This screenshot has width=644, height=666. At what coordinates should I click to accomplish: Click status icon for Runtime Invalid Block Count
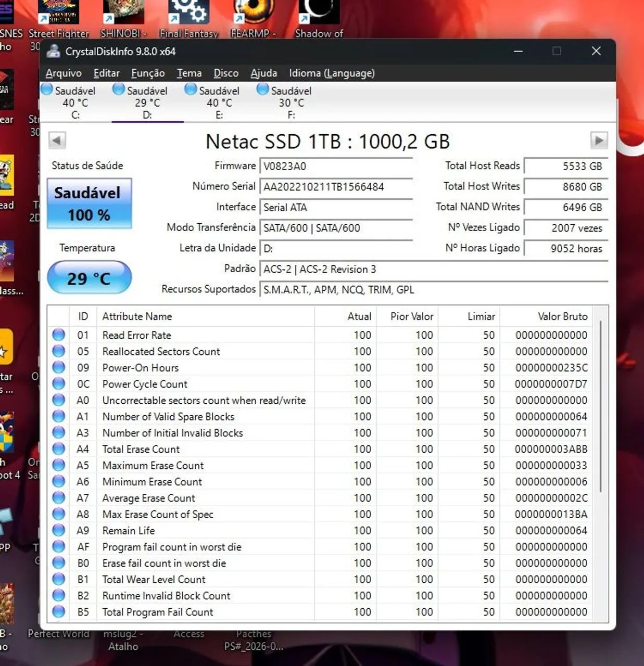point(58,595)
